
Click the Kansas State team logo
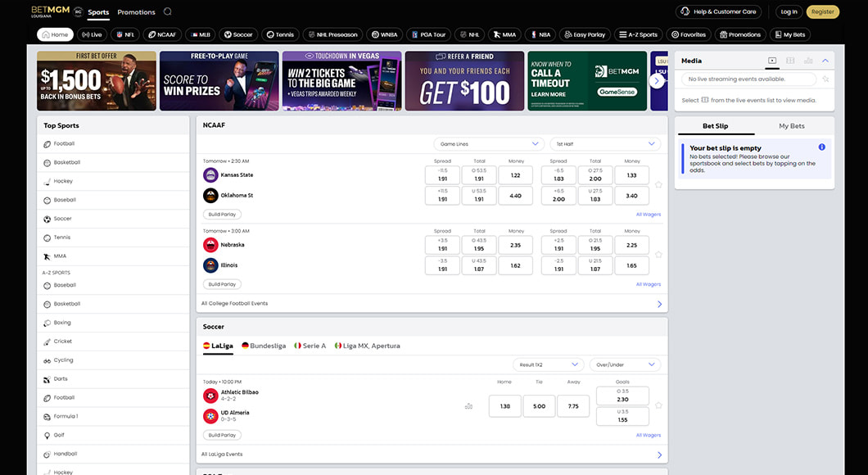pos(210,175)
